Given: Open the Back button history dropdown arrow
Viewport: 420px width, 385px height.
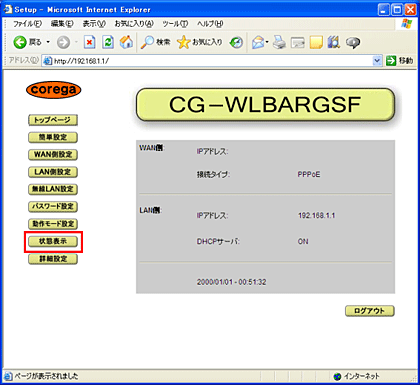Looking at the screenshot, I should (48, 42).
